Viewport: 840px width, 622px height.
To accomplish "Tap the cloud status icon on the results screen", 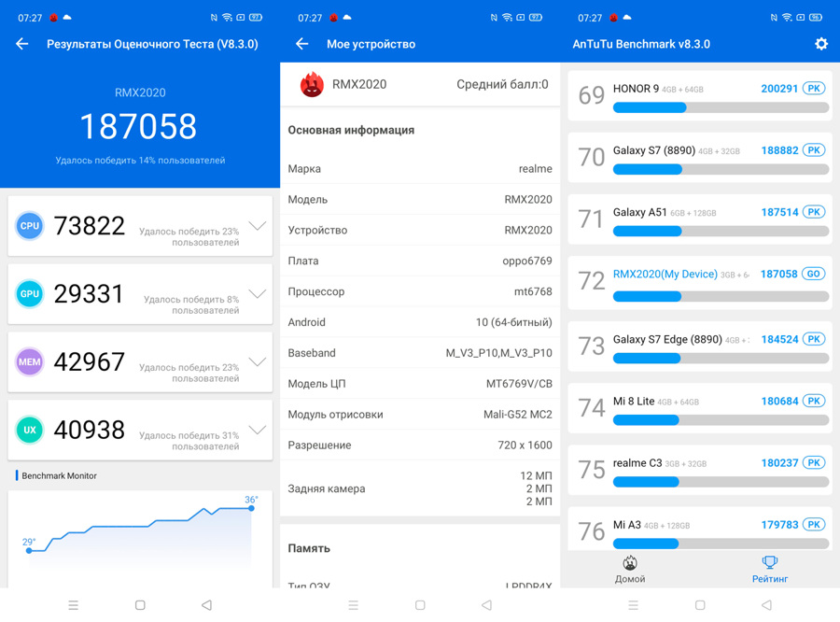I will click(x=67, y=17).
